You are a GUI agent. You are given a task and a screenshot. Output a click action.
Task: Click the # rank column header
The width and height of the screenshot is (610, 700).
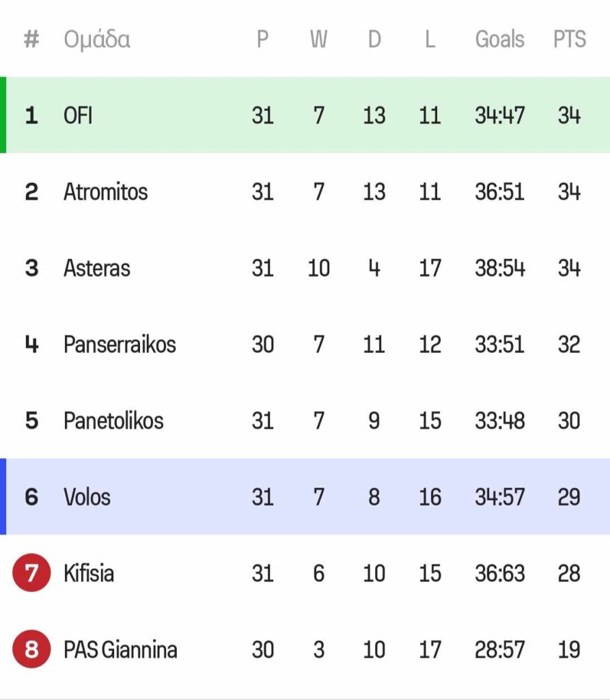coord(31,39)
